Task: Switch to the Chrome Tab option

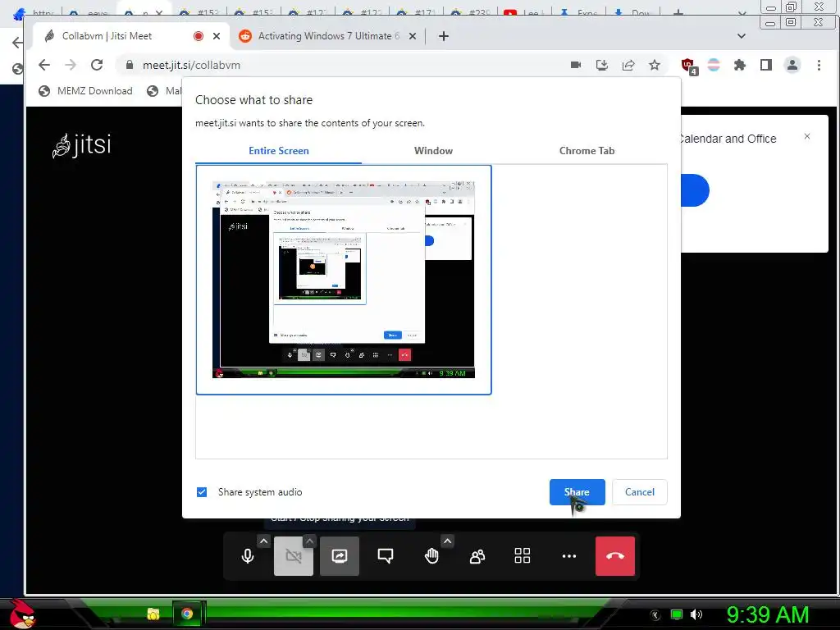Action: (x=587, y=151)
